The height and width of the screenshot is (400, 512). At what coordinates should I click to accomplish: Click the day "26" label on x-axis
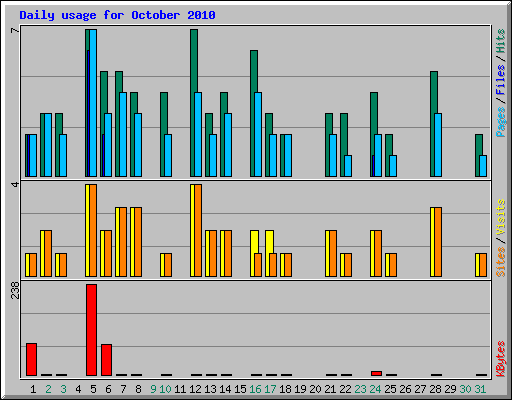(x=405, y=389)
